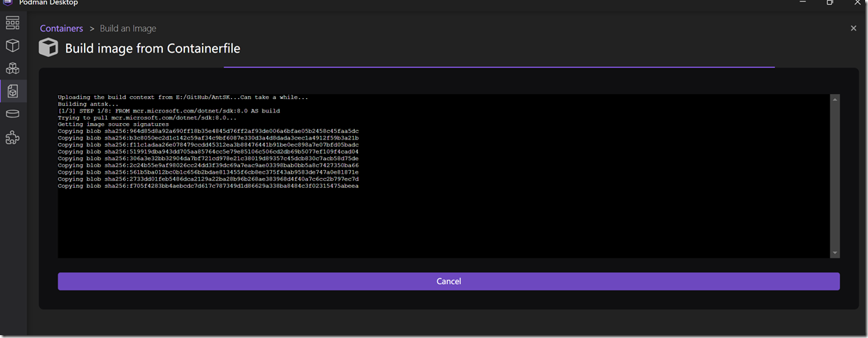Navigate back via the Containers breadcrumb link
868x338 pixels.
pyautogui.click(x=61, y=28)
